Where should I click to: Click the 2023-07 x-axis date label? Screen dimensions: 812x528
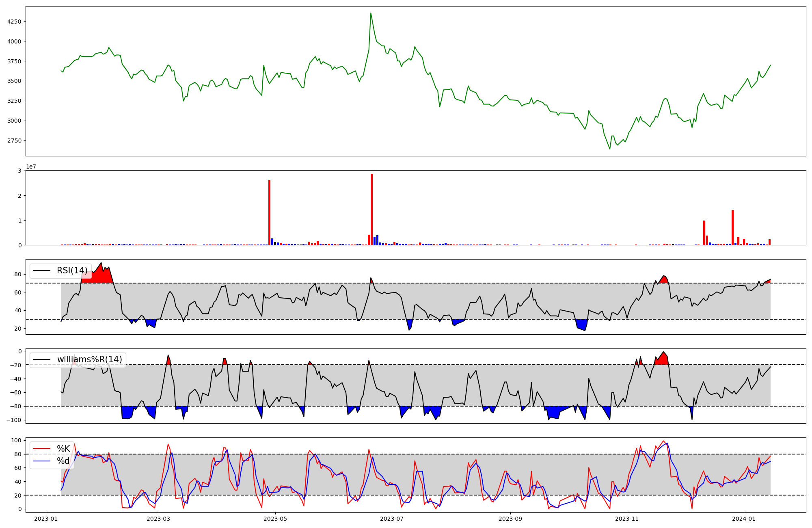tap(392, 519)
